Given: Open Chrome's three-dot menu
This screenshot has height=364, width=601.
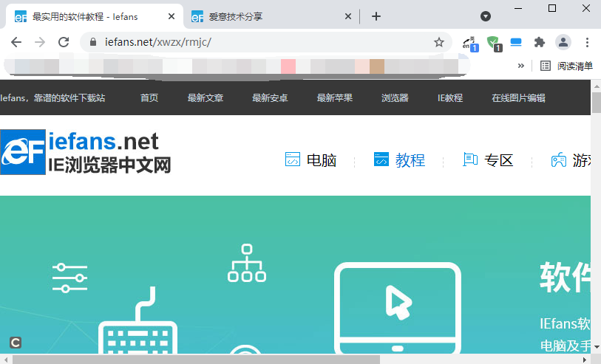Looking at the screenshot, I should point(587,42).
